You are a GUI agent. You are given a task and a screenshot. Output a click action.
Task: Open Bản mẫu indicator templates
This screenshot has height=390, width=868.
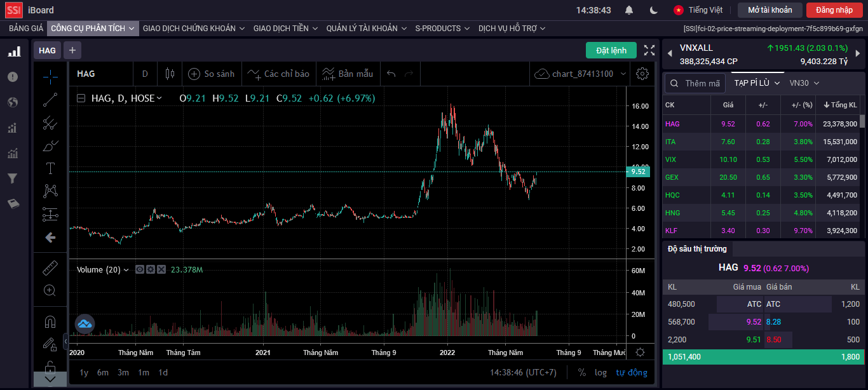click(x=348, y=74)
